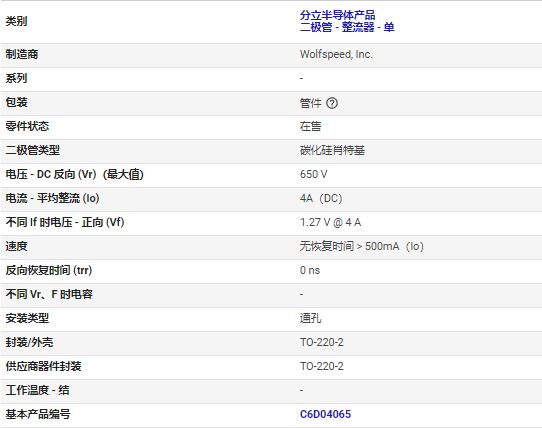Click the 无恢复时间 > 500mA speed value
Viewport: 542px width, 428px height.
pos(362,246)
